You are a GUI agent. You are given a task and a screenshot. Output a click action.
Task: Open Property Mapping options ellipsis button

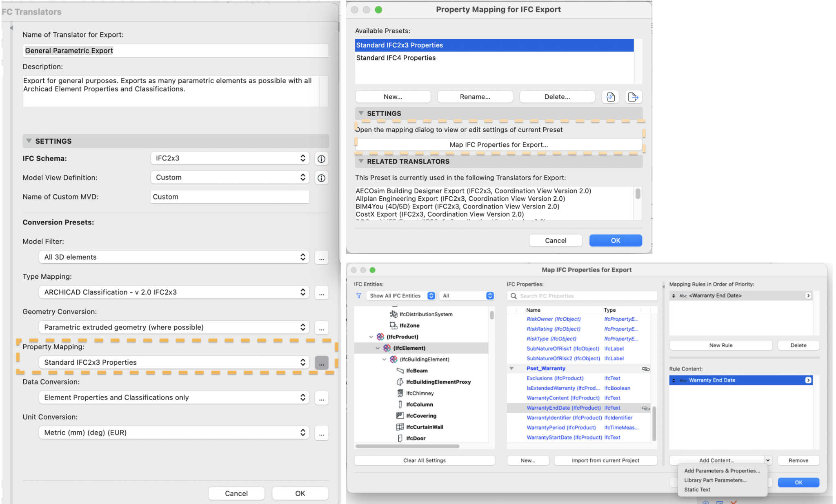tap(321, 362)
